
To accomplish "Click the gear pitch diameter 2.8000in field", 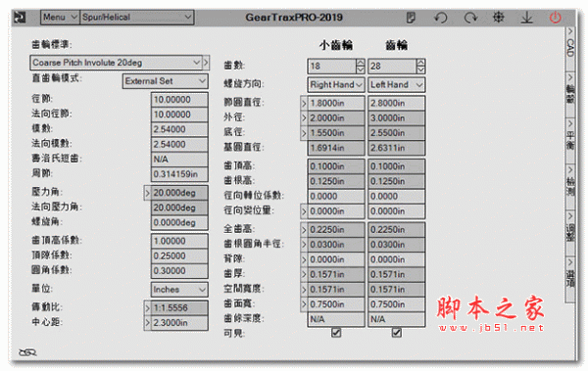I will pos(396,103).
